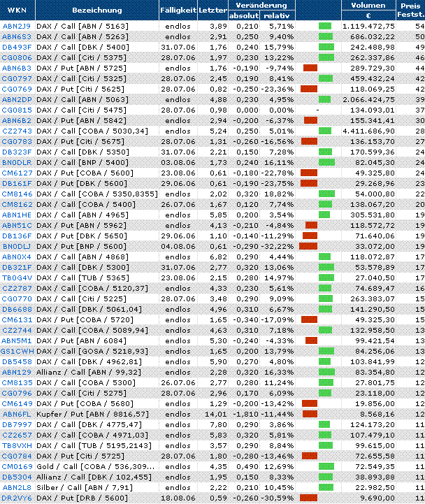Follow the ABN129 Allianz call link
Image resolution: width=425 pixels, height=504 pixels.
(x=17, y=372)
